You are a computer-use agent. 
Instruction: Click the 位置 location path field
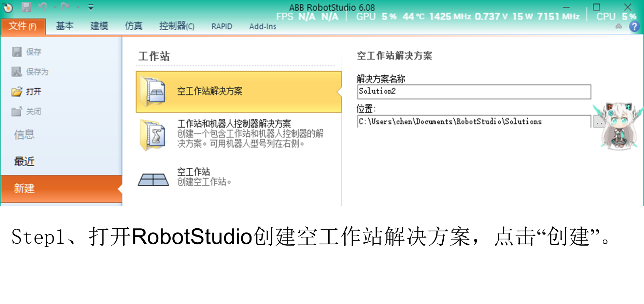click(474, 122)
